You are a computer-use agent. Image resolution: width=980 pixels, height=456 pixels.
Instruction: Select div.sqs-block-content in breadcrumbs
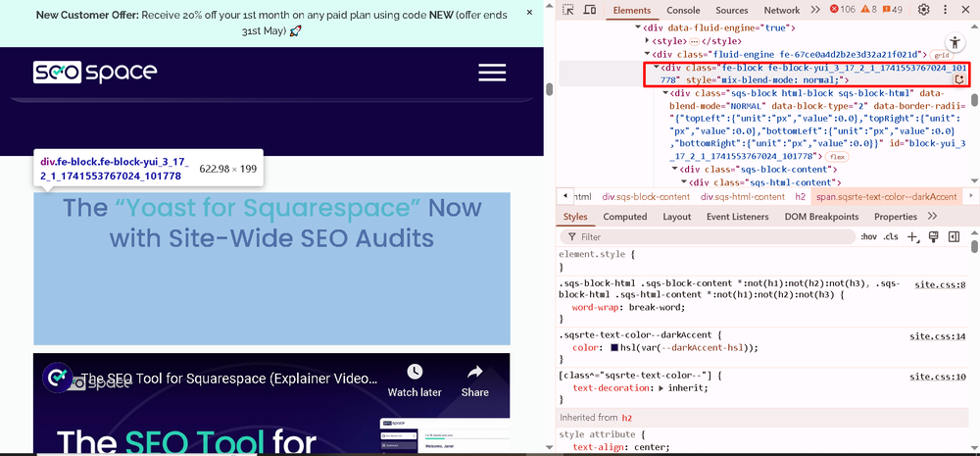[x=646, y=196]
